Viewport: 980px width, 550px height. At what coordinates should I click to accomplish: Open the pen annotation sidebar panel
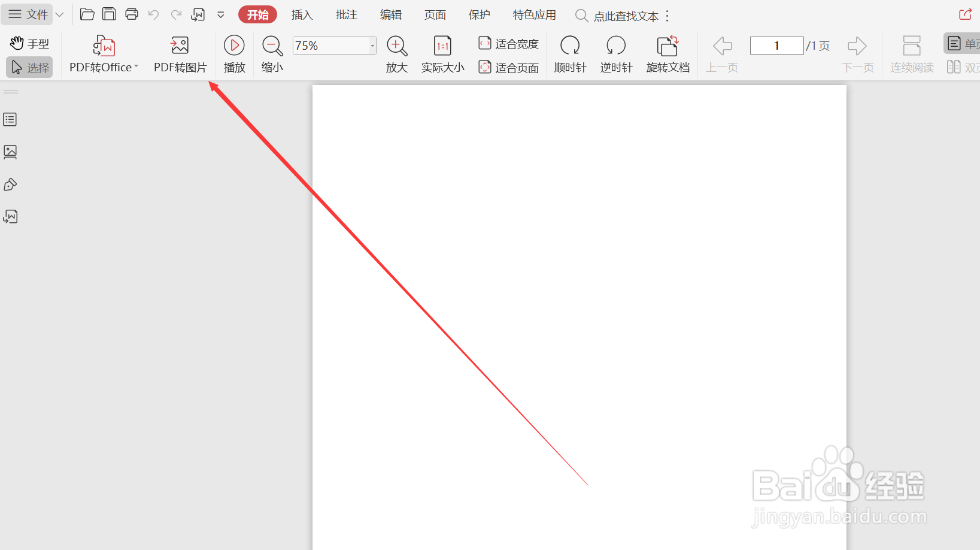coord(10,185)
